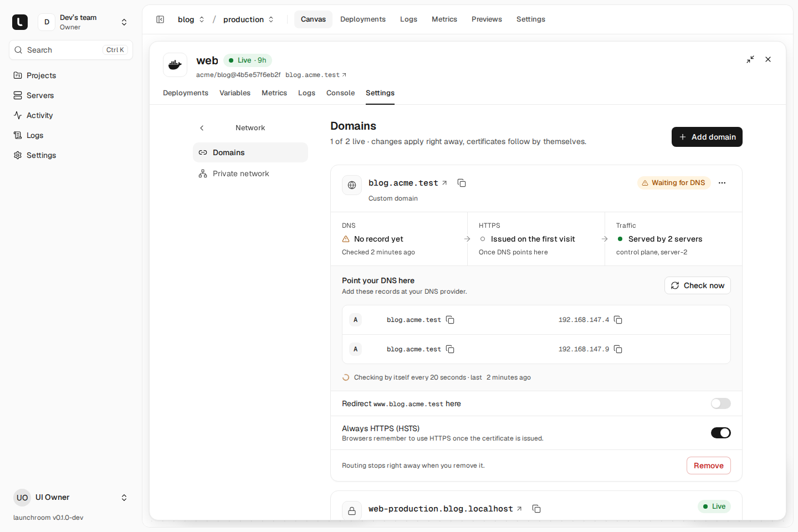
Task: Open Servers in the sidebar
Action: click(71, 95)
